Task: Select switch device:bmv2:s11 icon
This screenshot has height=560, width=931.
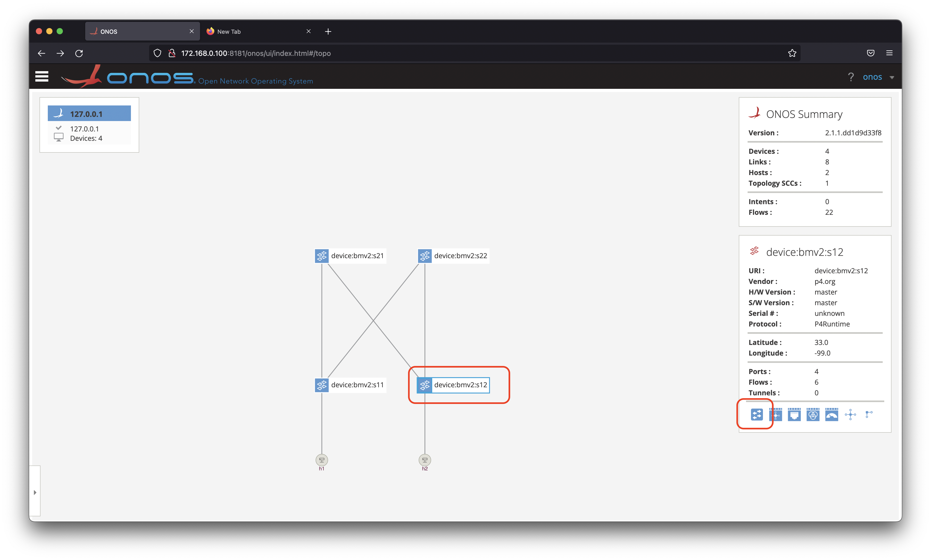Action: (x=322, y=385)
